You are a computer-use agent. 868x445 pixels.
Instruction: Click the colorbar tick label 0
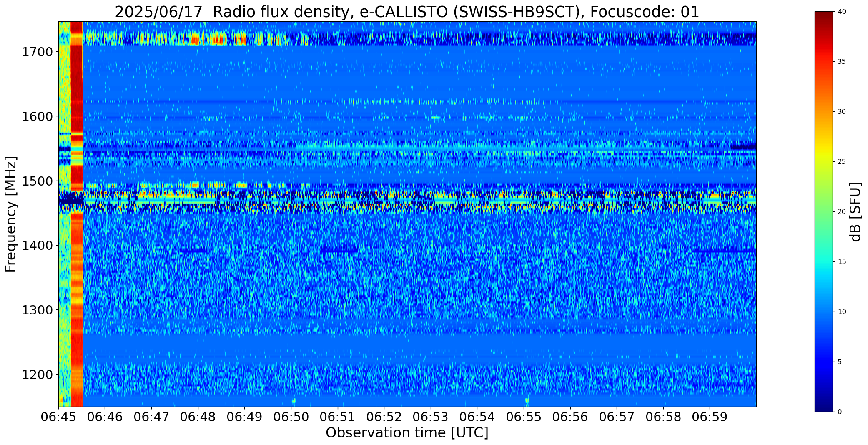pyautogui.click(x=840, y=412)
